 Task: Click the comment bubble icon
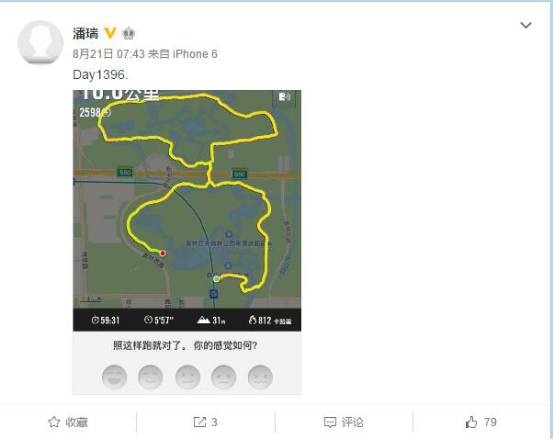pyautogui.click(x=330, y=422)
